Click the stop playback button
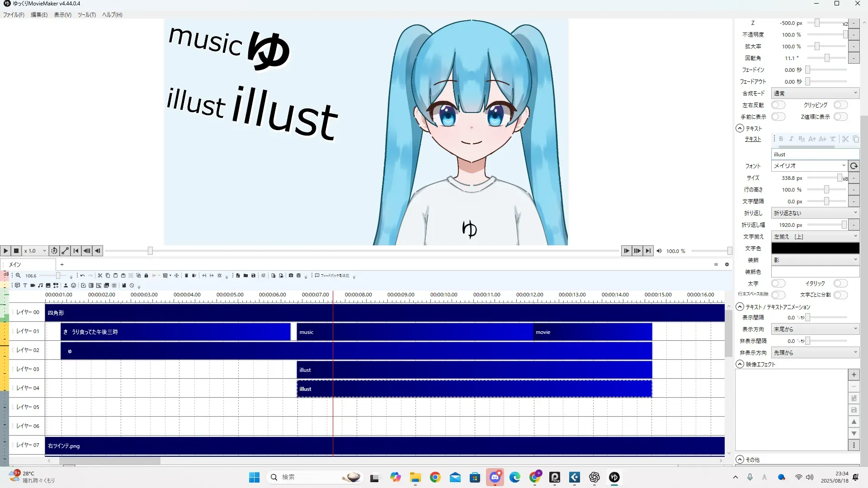 [x=16, y=251]
